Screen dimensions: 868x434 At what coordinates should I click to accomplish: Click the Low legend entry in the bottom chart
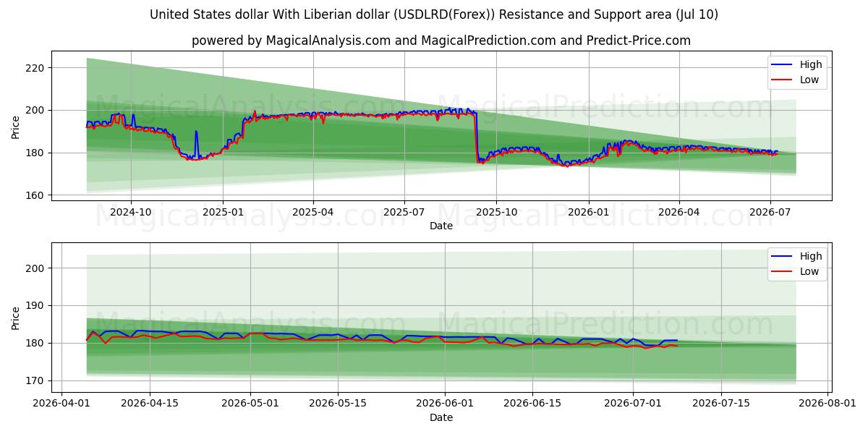tap(797, 271)
